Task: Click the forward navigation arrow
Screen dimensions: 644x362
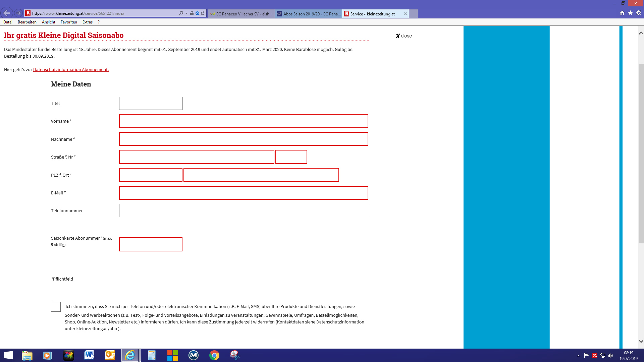Action: 18,13
